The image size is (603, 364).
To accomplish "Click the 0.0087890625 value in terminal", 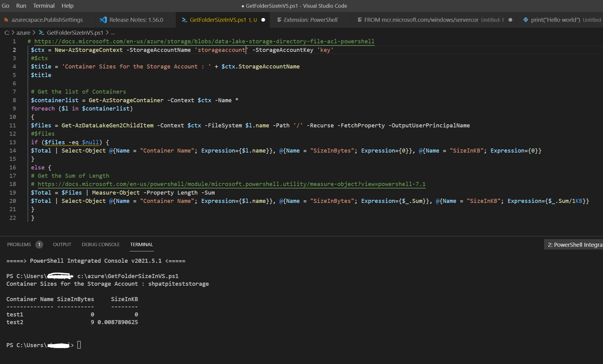I will [118, 322].
